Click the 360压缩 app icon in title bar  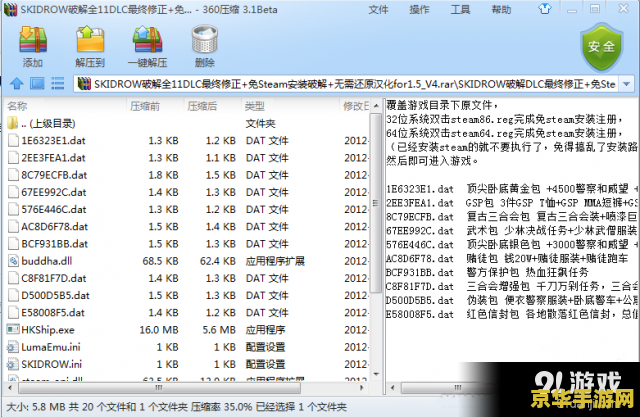(10, 9)
